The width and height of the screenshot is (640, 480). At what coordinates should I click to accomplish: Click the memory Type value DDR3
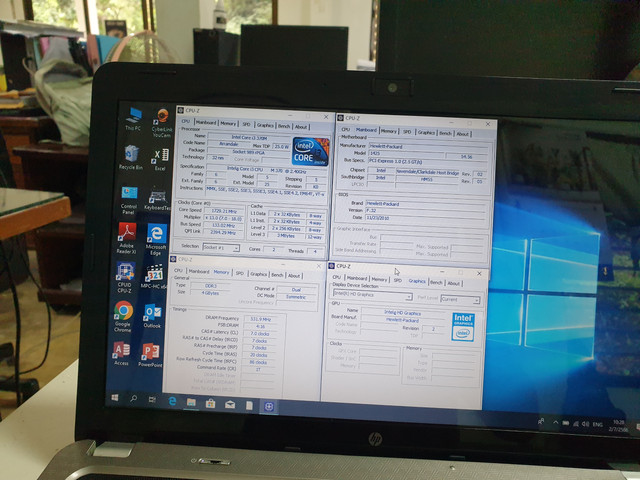pyautogui.click(x=210, y=286)
